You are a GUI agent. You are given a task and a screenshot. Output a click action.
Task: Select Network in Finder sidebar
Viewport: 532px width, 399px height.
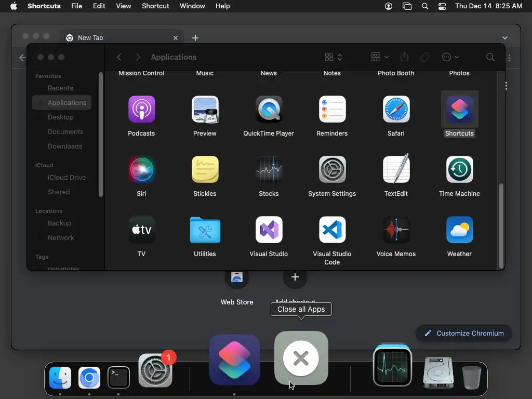[x=62, y=238]
